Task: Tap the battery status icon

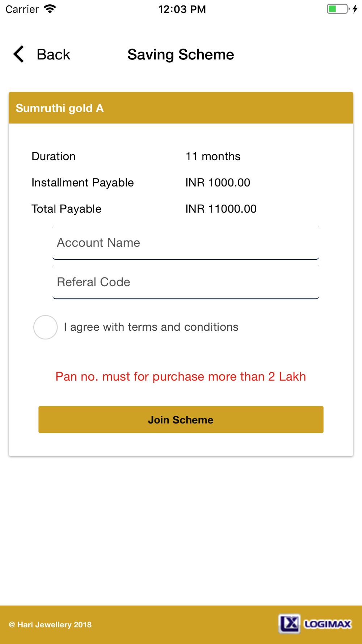Action: [x=338, y=9]
